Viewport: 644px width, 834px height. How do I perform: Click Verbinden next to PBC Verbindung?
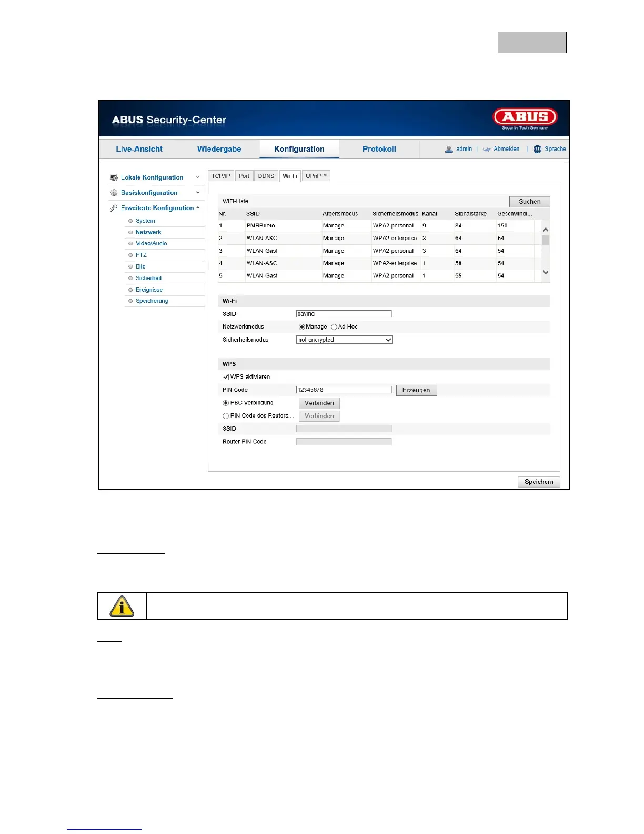pos(319,403)
